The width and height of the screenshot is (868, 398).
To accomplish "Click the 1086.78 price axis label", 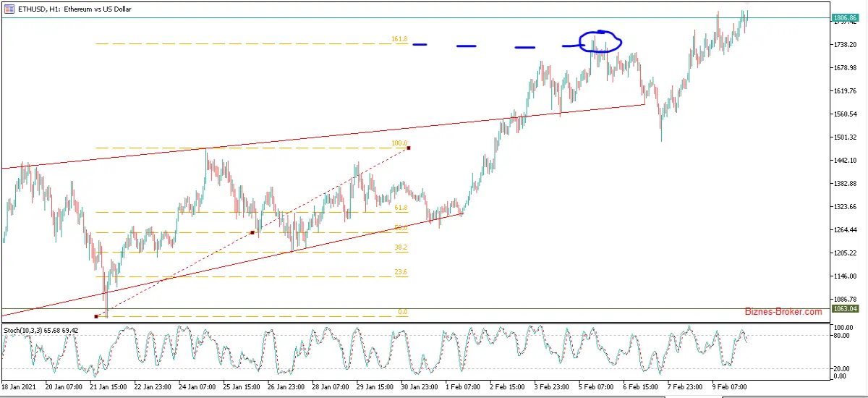I will click(845, 300).
